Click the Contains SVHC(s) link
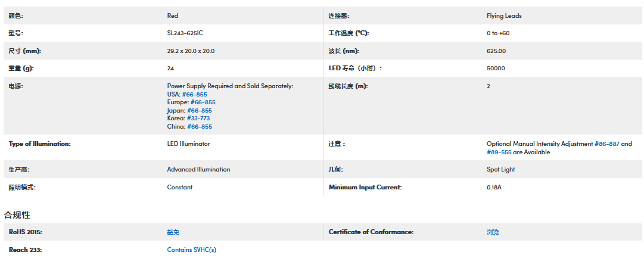 (192, 250)
